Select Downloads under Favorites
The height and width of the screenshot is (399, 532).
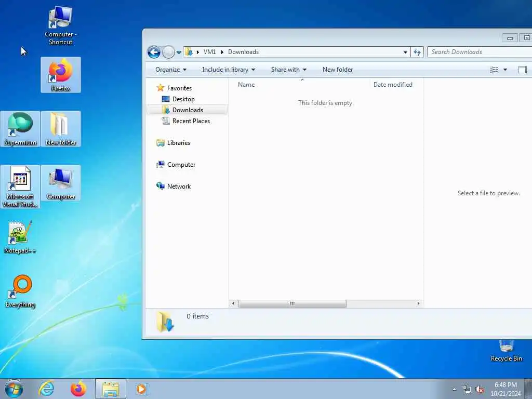pyautogui.click(x=187, y=110)
